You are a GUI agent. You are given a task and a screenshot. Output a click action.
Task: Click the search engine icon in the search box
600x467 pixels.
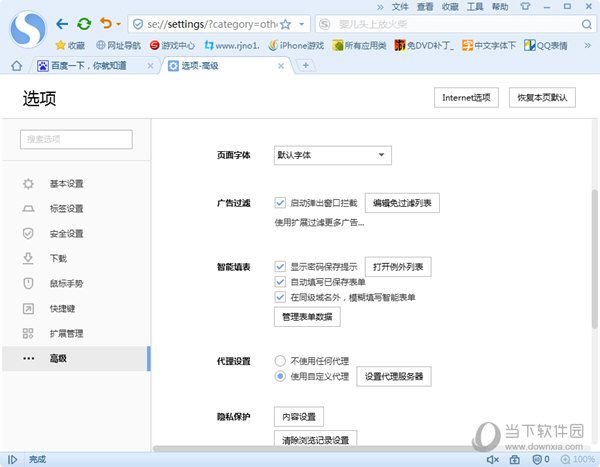pos(324,24)
